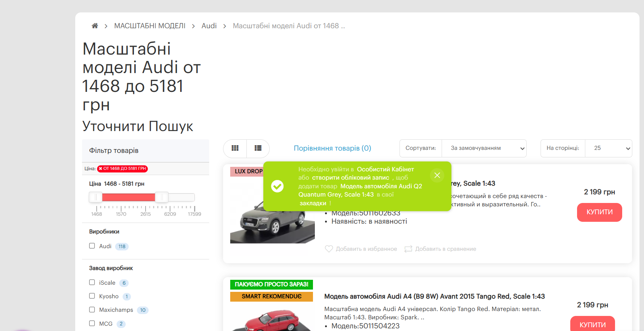644x331 pixels.
Task: Click the compare arrows icon
Action: coord(408,249)
